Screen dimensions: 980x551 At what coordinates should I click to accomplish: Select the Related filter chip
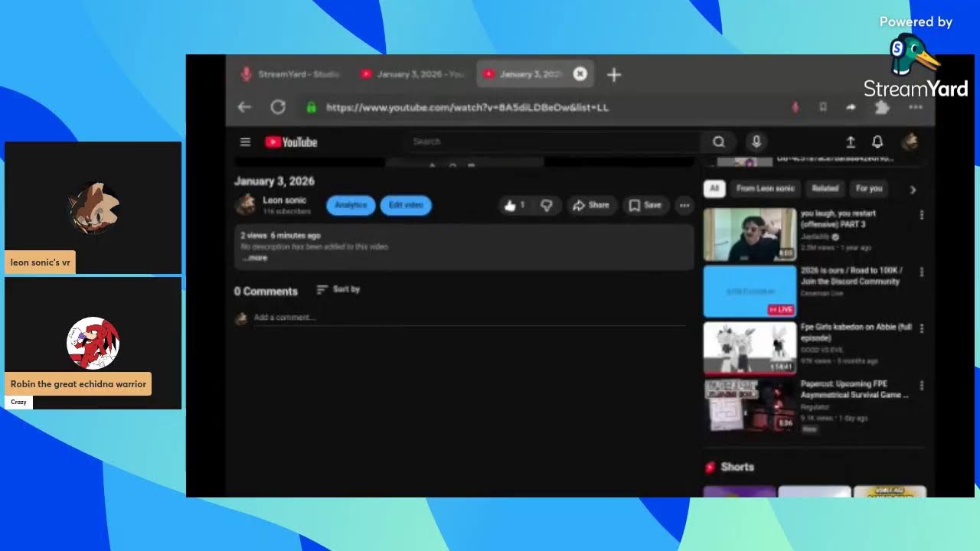coord(825,188)
